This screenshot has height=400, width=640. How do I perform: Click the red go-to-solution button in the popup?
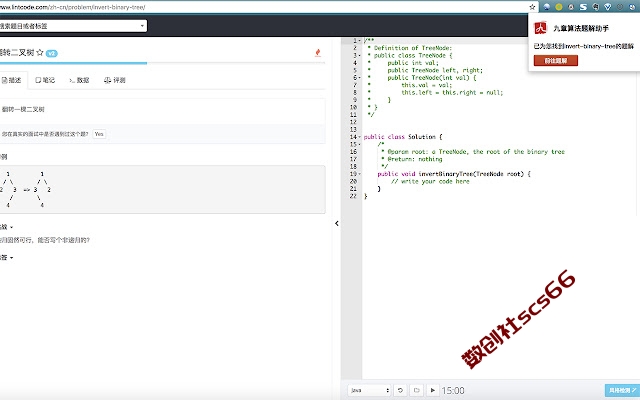556,61
